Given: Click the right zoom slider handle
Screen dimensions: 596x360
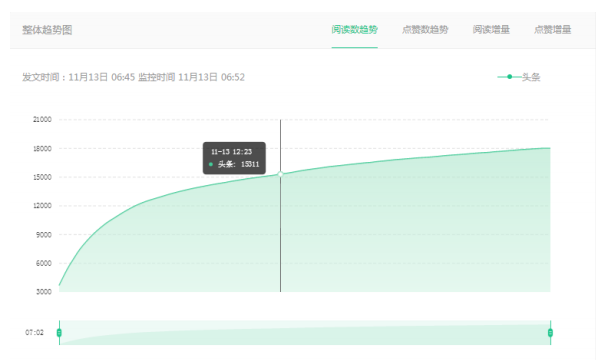Looking at the screenshot, I should tap(550, 333).
